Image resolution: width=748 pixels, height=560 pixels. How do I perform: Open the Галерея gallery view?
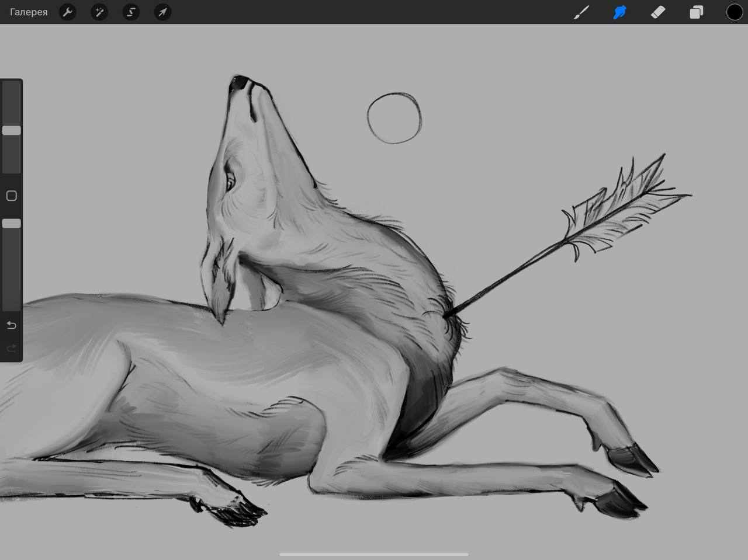29,12
